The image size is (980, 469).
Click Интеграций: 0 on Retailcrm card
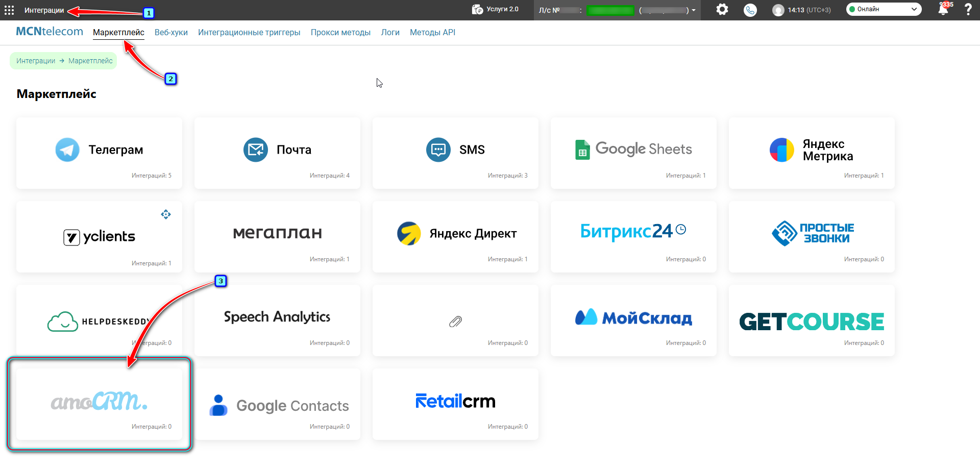pos(508,427)
